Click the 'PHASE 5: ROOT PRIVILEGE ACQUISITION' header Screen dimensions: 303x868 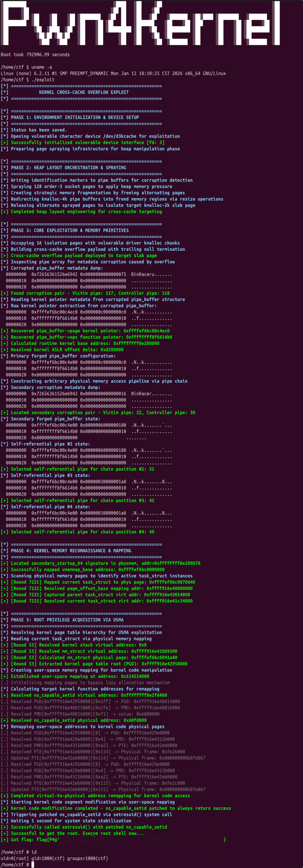point(67,620)
